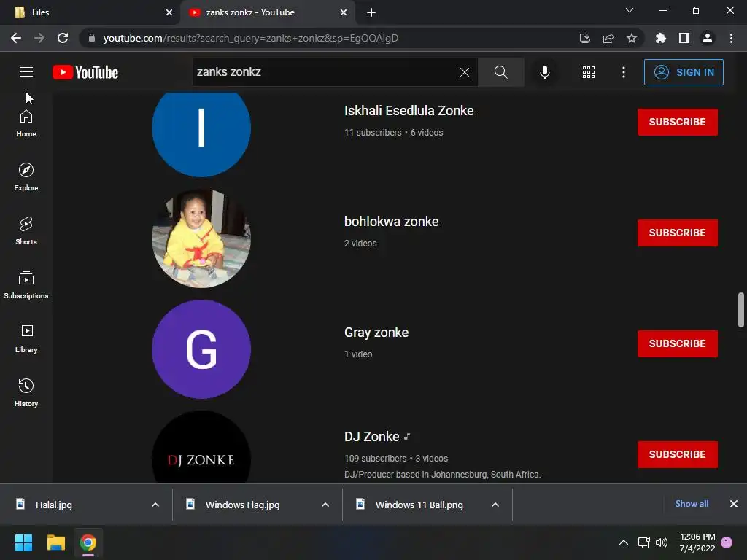Close the YouTube tab
This screenshot has height=560, width=747.
pyautogui.click(x=344, y=12)
